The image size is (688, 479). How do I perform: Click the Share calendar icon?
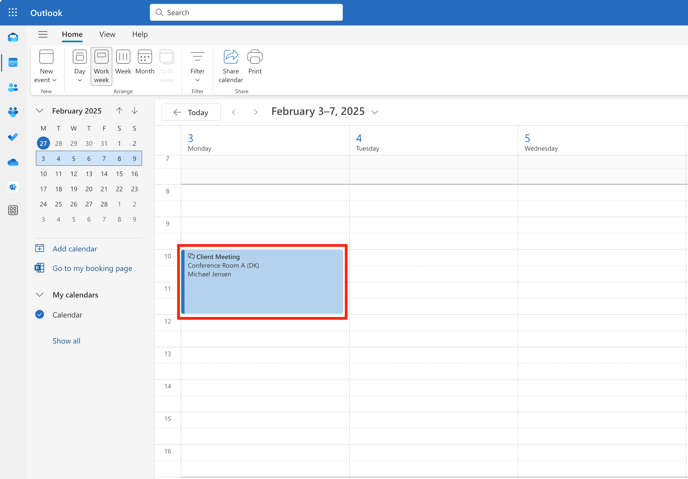[231, 62]
